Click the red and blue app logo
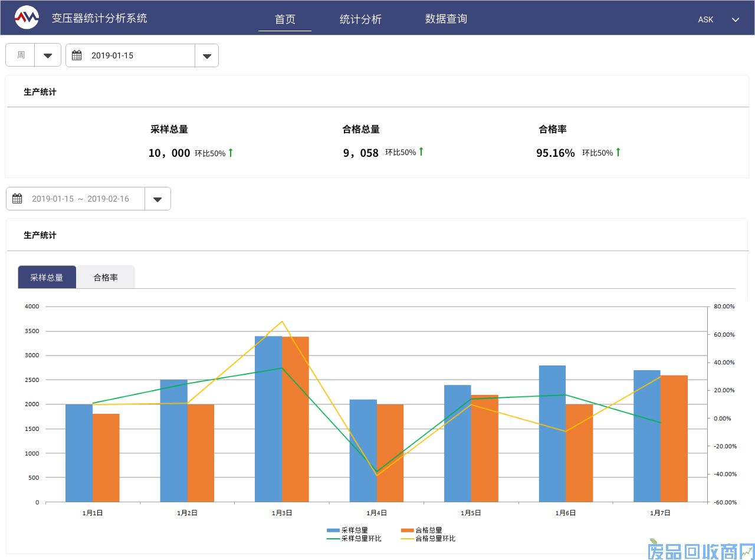 [x=27, y=18]
